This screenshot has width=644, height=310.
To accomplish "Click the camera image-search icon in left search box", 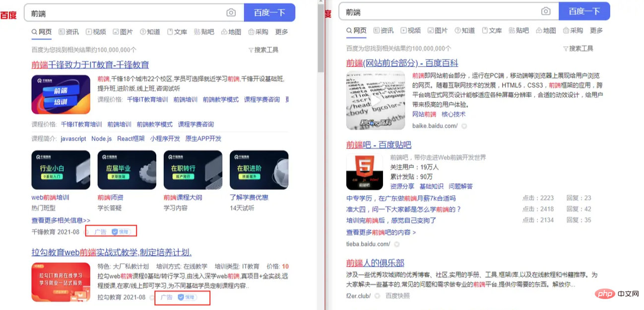I will click(231, 12).
